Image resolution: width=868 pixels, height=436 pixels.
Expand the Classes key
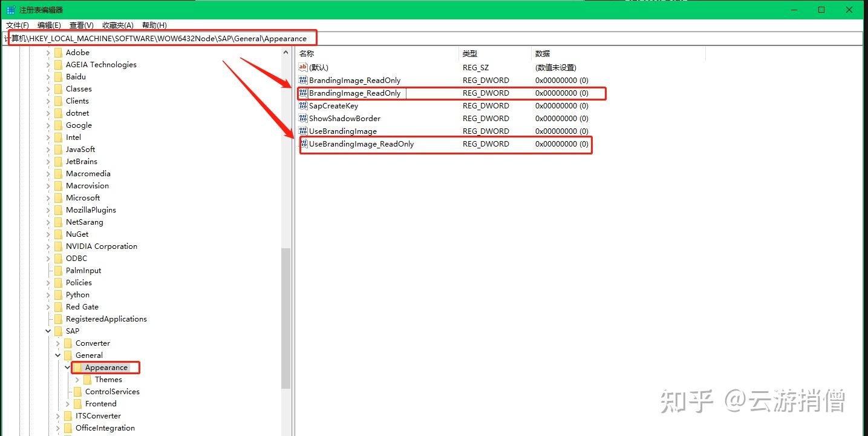pyautogui.click(x=48, y=89)
